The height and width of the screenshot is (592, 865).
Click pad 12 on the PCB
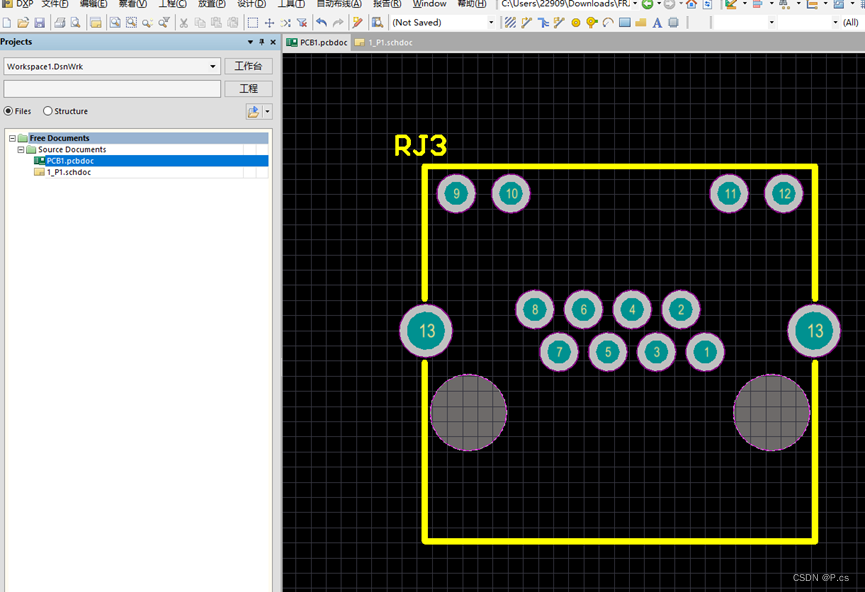(784, 194)
